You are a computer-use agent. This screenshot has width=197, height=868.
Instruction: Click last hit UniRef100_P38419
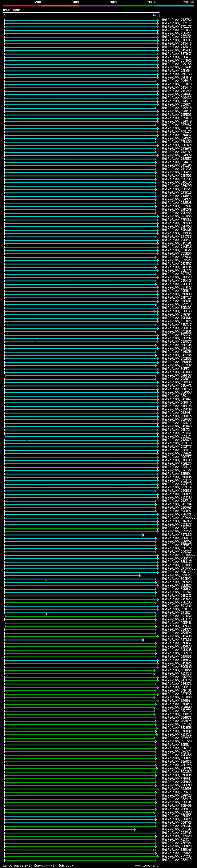coord(176,860)
